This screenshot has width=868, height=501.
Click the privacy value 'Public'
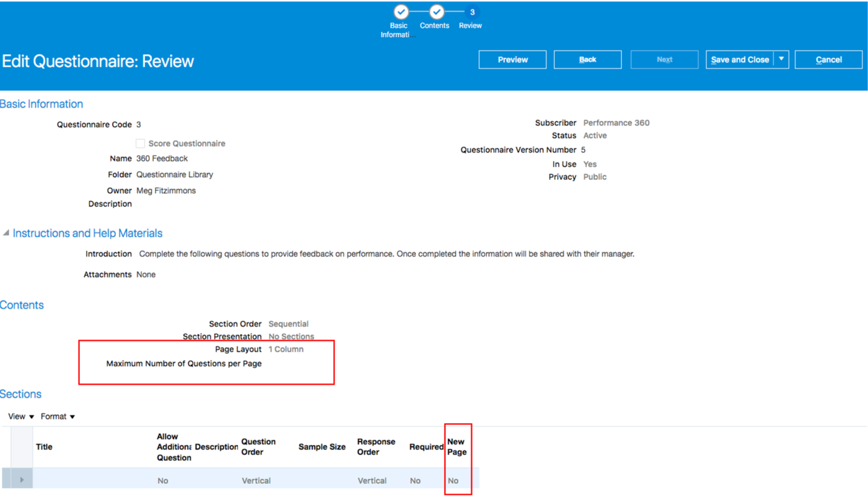point(594,177)
